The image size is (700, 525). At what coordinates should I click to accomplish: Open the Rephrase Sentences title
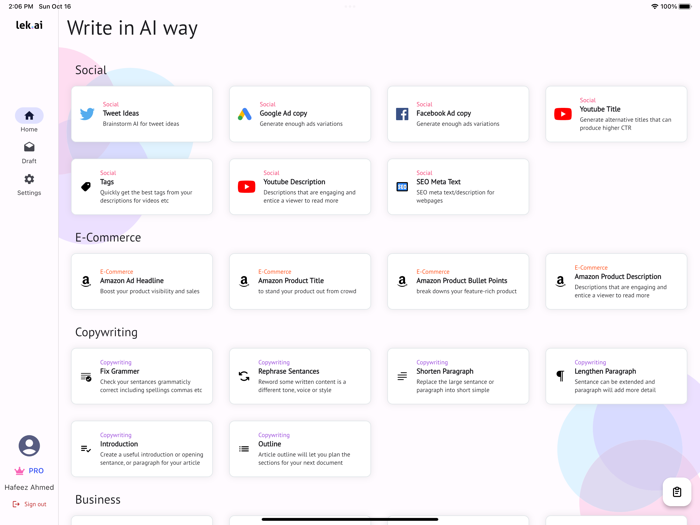289,371
